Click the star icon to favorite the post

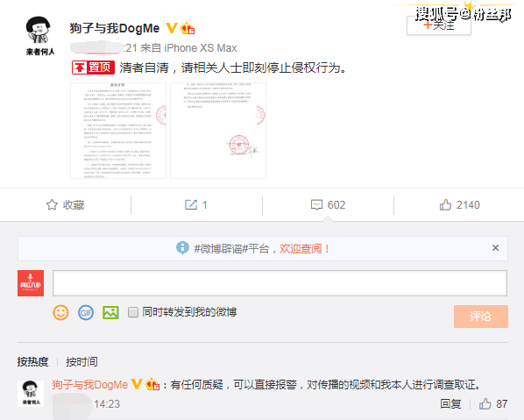click(52, 204)
